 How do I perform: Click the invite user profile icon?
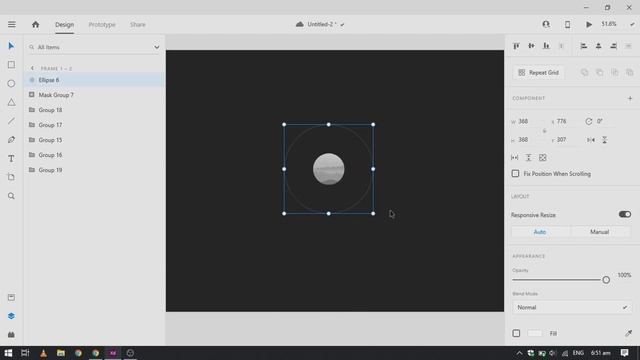(x=546, y=24)
